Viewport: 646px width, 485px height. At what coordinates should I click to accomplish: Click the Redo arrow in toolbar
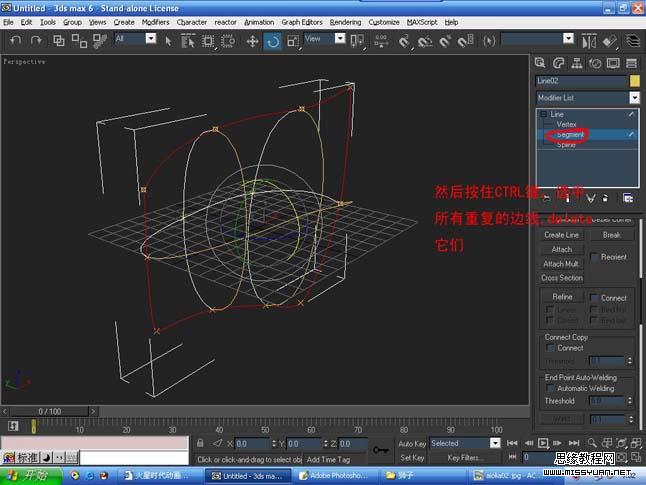coord(36,40)
